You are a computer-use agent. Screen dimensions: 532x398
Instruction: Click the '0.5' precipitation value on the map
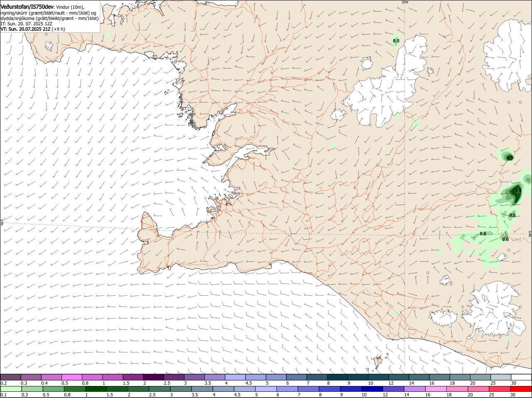click(396, 41)
